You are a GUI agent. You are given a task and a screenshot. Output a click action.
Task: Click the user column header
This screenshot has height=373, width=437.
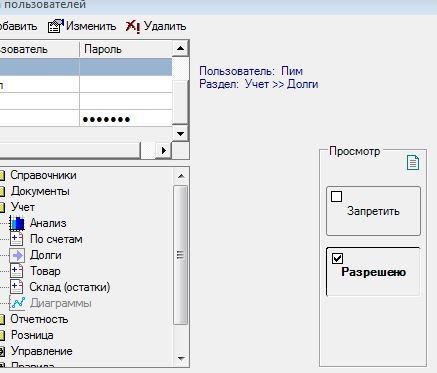point(39,49)
